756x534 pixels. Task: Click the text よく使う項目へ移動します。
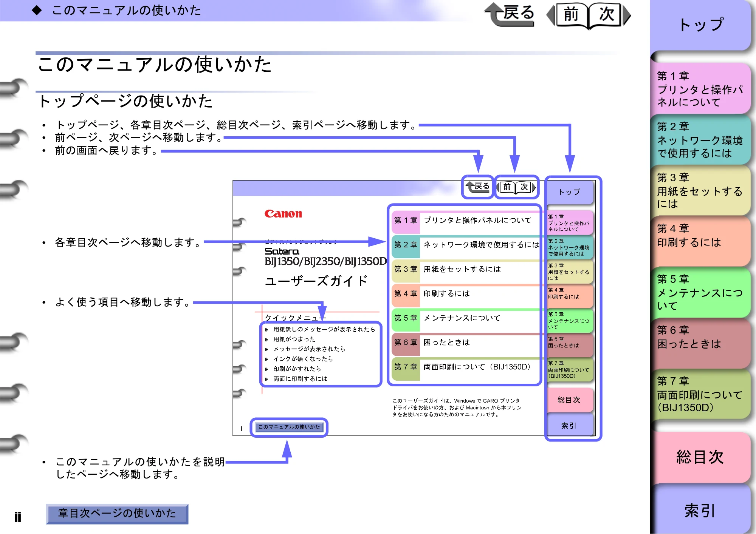coord(123,302)
